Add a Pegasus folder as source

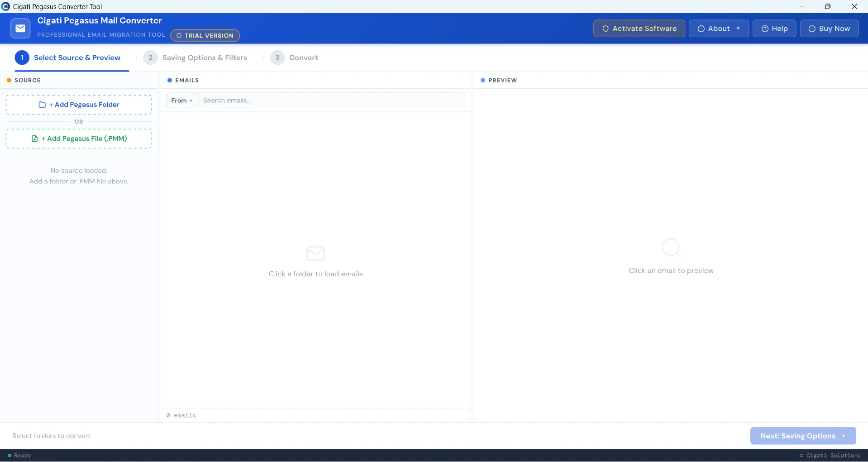tap(79, 105)
